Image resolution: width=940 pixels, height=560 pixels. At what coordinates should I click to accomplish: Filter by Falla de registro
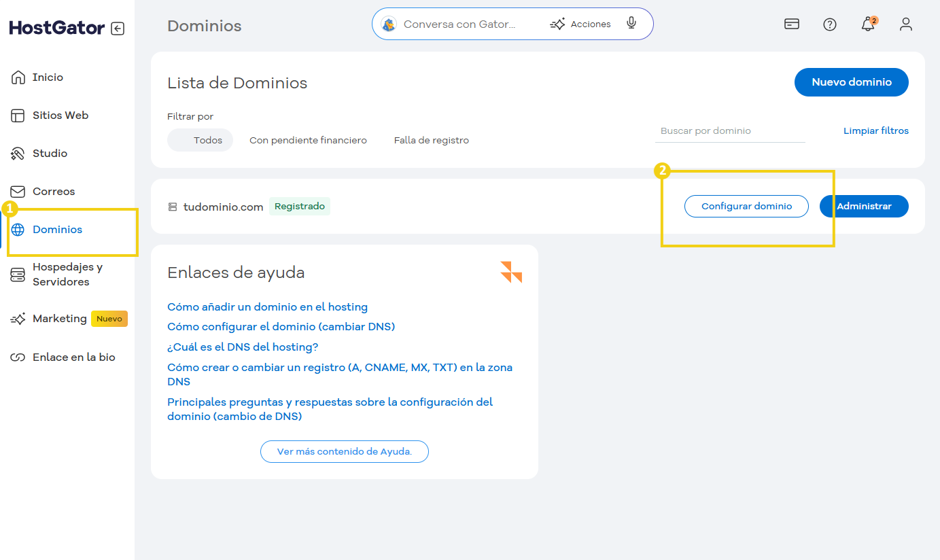point(431,140)
